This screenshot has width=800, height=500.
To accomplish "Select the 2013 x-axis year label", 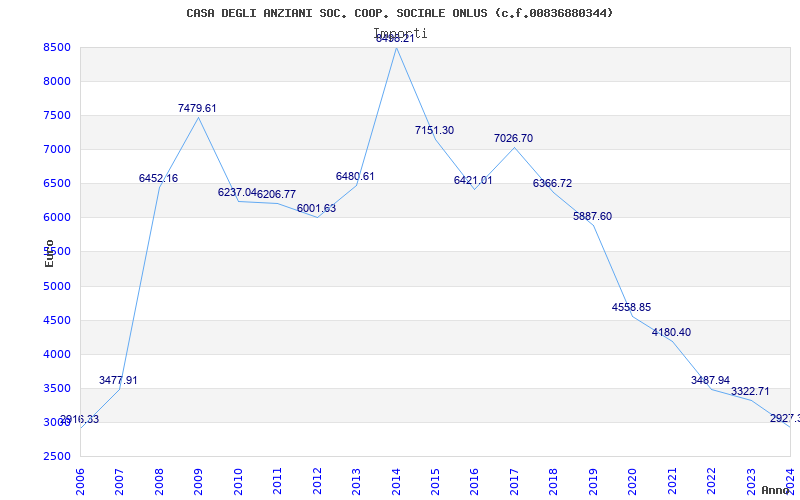I will click(356, 481).
